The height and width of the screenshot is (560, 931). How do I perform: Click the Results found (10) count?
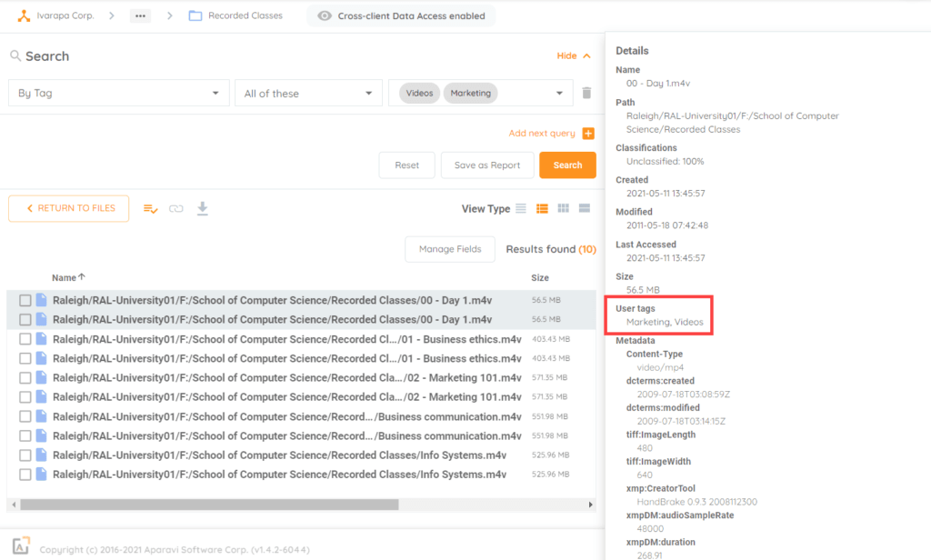pos(550,249)
